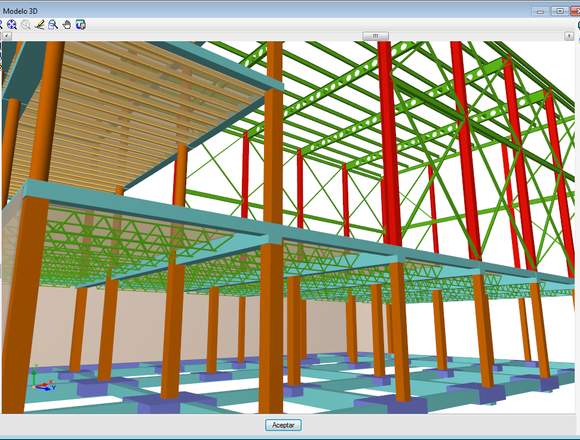Viewport: 580px width, 440px height.
Task: Click the greyed-out previous zoom icon
Action: tap(26, 25)
